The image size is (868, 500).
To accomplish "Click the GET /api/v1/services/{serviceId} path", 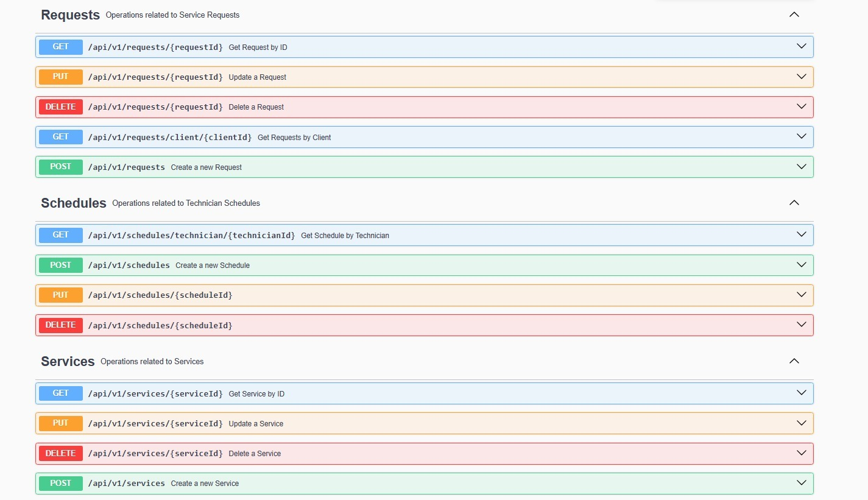I will (155, 393).
